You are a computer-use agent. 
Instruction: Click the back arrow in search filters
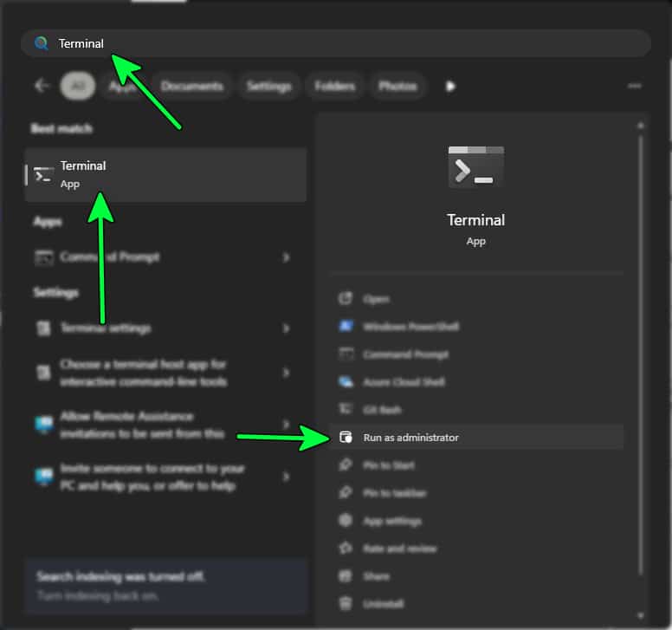(x=42, y=86)
